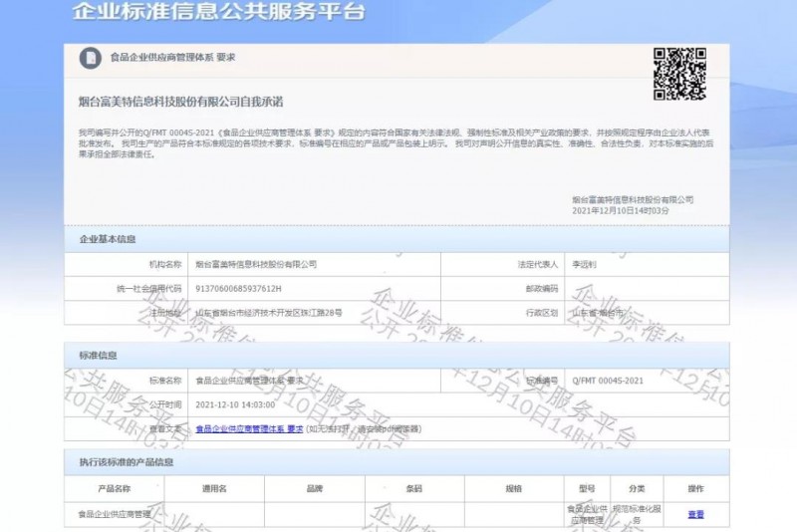The image size is (797, 532).
Task: Click the administrative region value 山东省 烟台市
Action: [597, 313]
